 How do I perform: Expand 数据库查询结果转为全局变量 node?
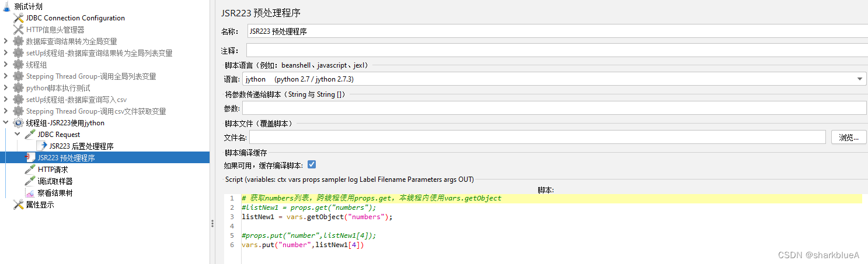5,41
